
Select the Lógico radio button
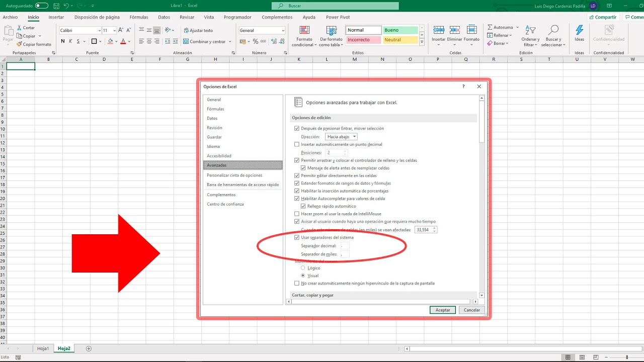(x=303, y=268)
